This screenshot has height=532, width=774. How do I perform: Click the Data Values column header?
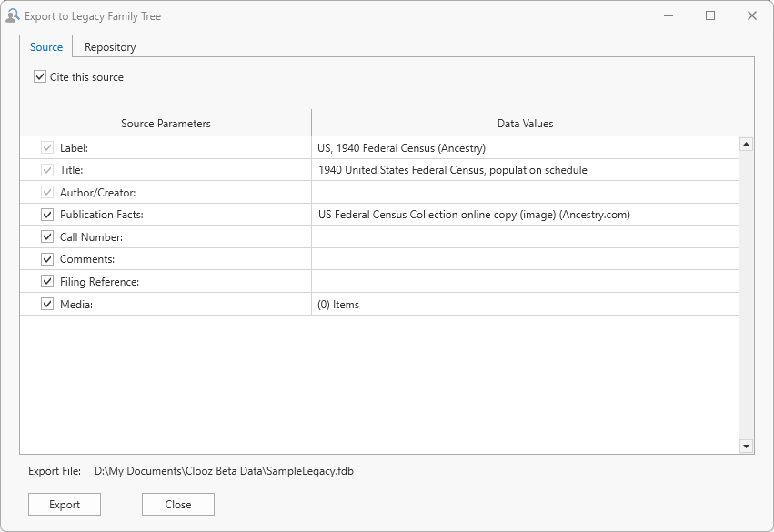coord(525,124)
